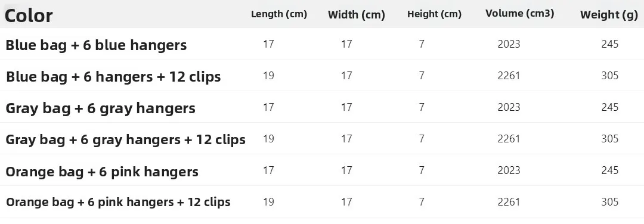
Task: Click height 7 in orange pink hangers row
Action: (x=422, y=170)
